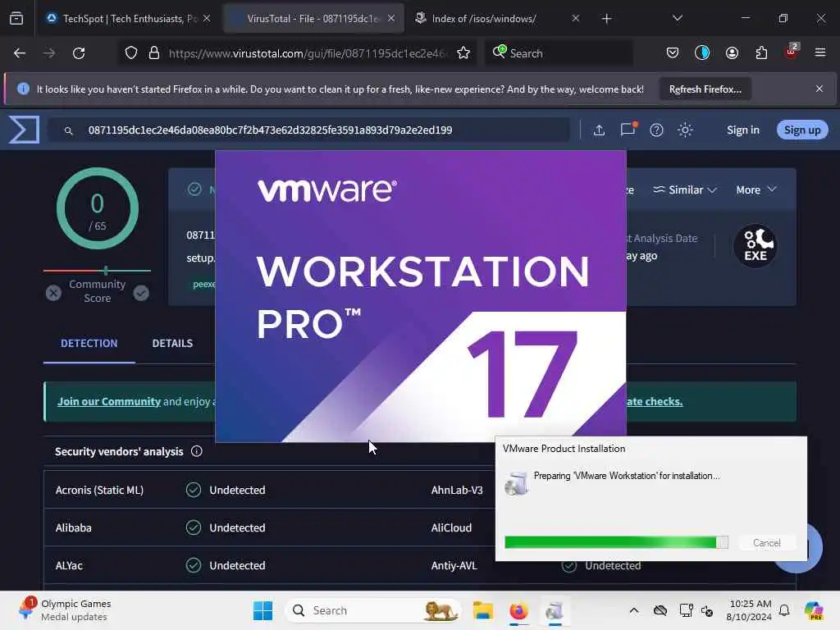This screenshot has width=840, height=630.
Task: Close the TechSpot tab
Action: (x=207, y=18)
